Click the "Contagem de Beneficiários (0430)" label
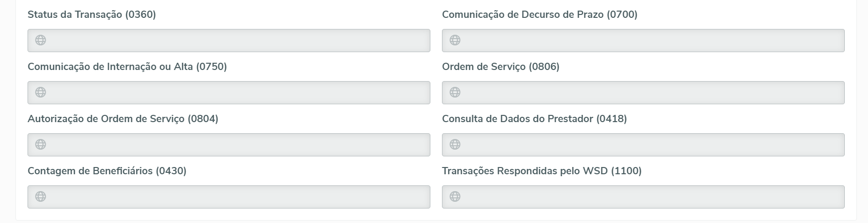Image resolution: width=868 pixels, height=223 pixels. pyautogui.click(x=107, y=171)
